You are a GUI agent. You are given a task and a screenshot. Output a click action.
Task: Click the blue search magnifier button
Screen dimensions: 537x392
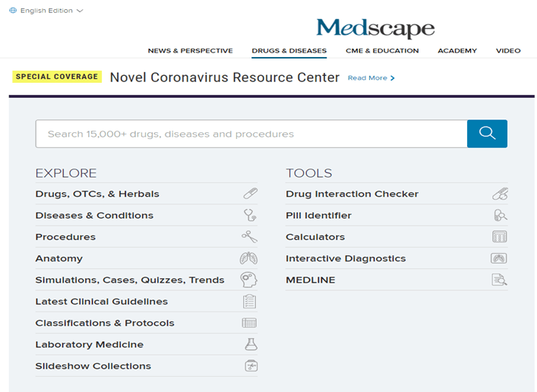(487, 134)
